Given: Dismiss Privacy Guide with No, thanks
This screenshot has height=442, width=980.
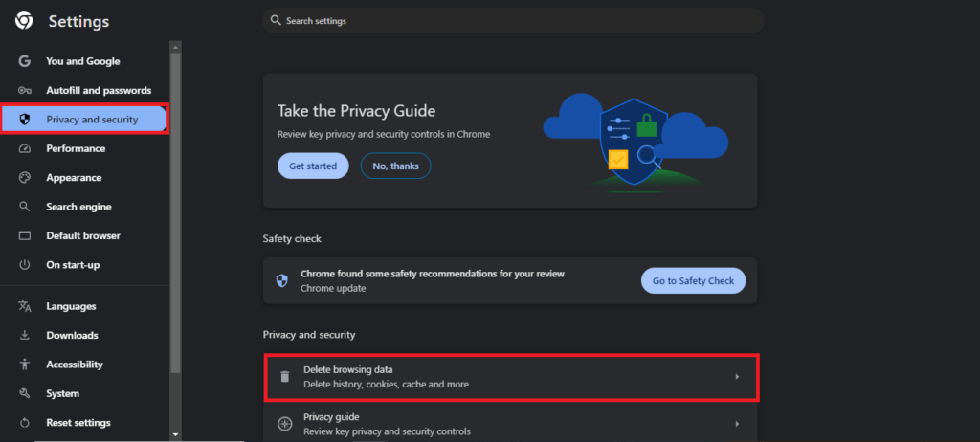Looking at the screenshot, I should (395, 166).
